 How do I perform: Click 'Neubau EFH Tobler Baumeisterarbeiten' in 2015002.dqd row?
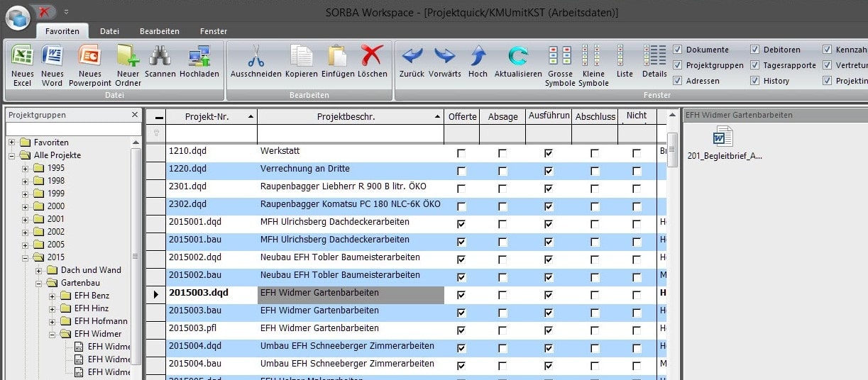click(340, 257)
